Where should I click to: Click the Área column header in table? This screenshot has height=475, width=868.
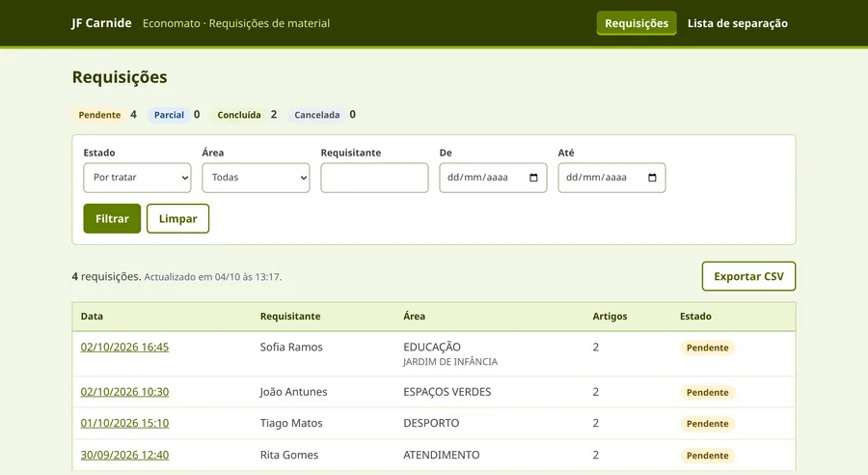(414, 316)
